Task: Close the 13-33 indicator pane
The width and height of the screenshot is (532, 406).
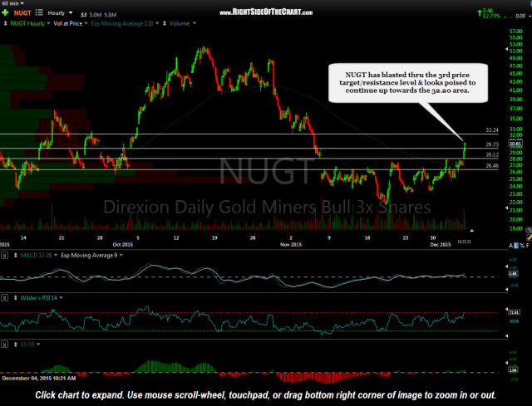Action: 4,345
